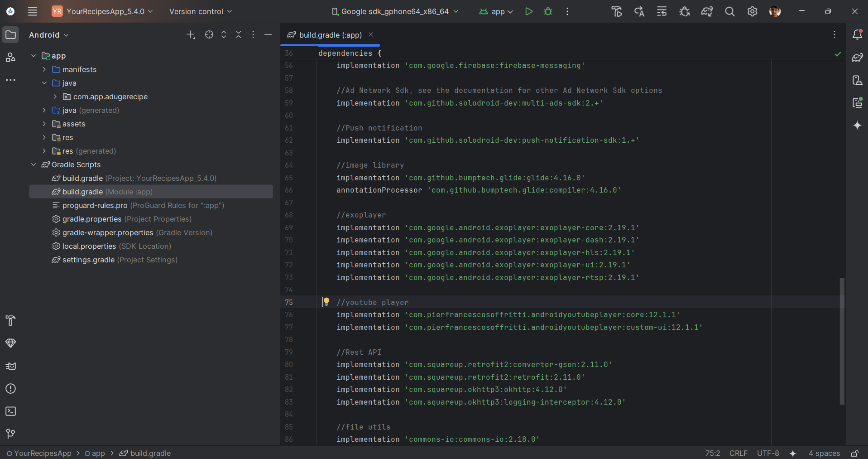
Task: Click the line 80 retrofit converter-gson dependency
Action: (x=474, y=364)
